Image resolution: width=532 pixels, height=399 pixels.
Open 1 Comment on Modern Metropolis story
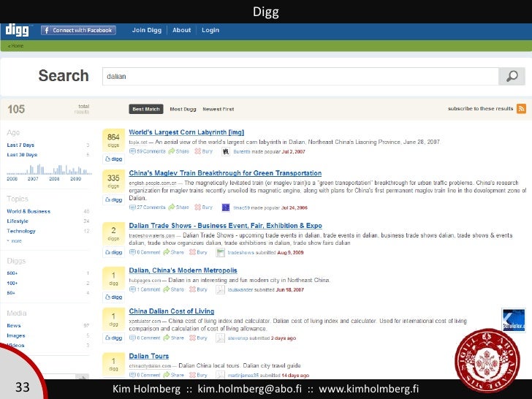click(145, 289)
